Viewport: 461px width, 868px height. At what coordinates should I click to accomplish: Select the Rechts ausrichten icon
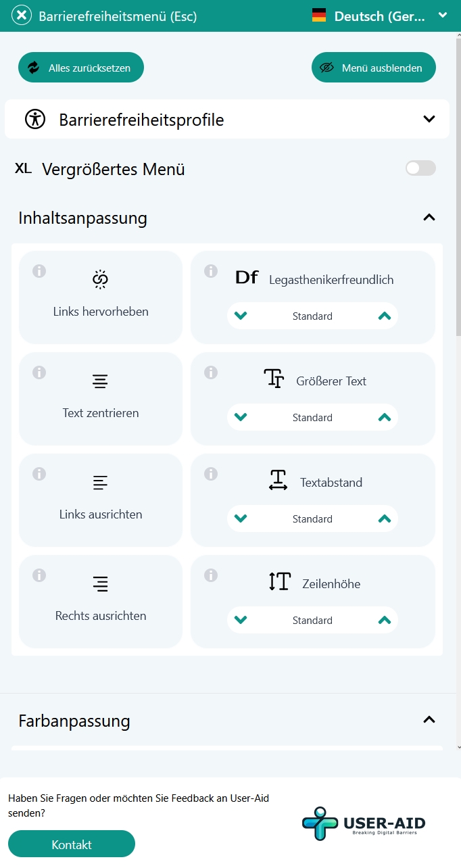[100, 583]
